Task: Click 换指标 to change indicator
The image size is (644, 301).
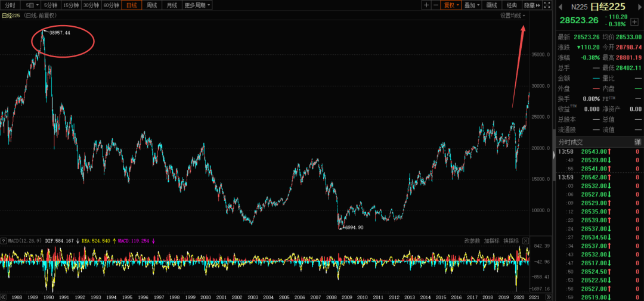Action: pyautogui.click(x=511, y=241)
